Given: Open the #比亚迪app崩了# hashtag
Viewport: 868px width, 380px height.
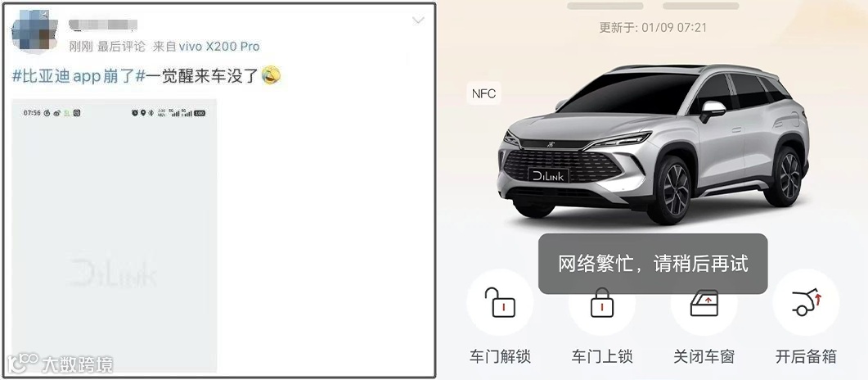Looking at the screenshot, I should click(x=79, y=75).
